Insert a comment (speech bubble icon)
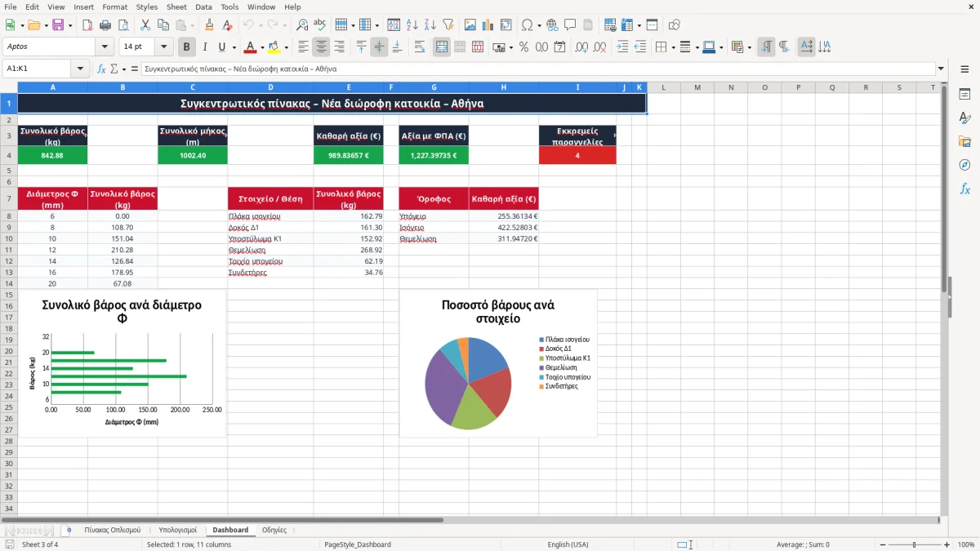Viewport: 980px width, 551px height. 570,25
